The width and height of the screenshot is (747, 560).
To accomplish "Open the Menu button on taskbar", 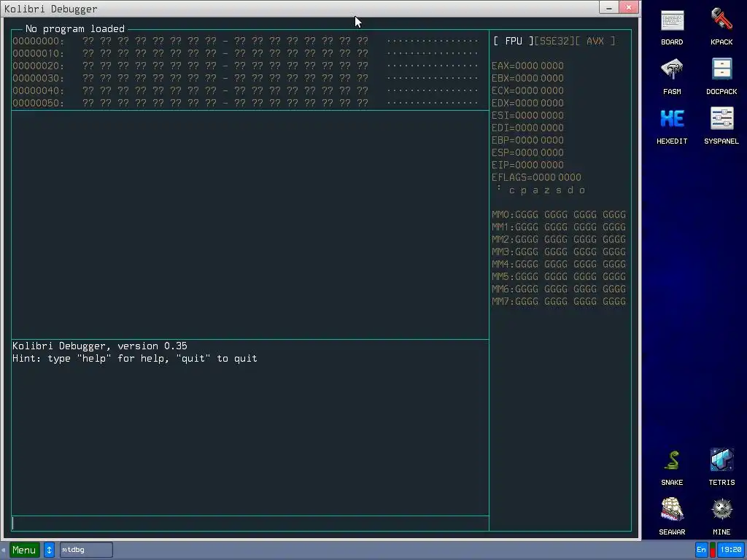I will (x=24, y=550).
